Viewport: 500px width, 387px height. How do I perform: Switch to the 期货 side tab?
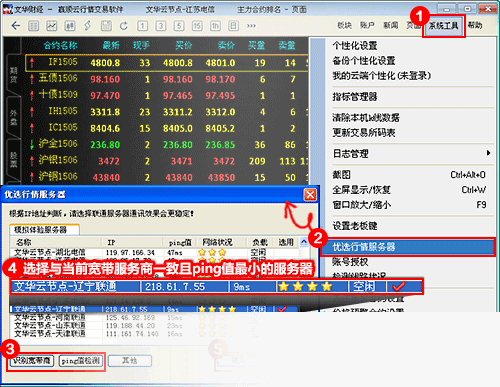click(13, 74)
